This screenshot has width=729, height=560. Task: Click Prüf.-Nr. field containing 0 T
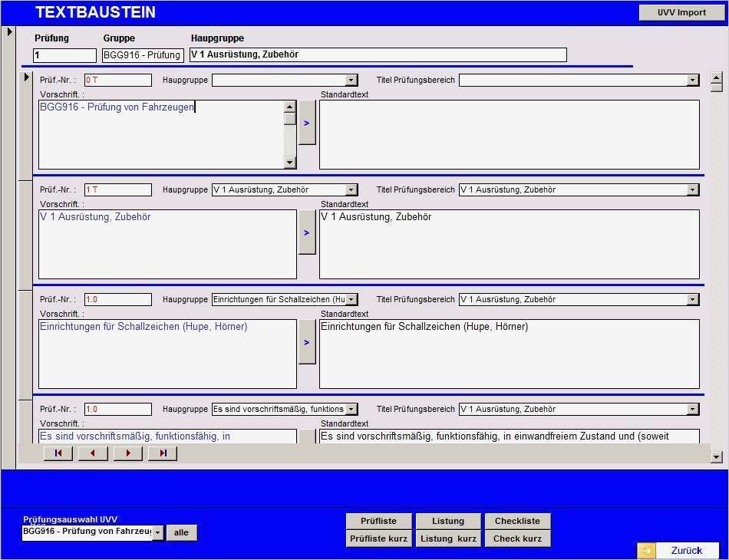tap(118, 80)
